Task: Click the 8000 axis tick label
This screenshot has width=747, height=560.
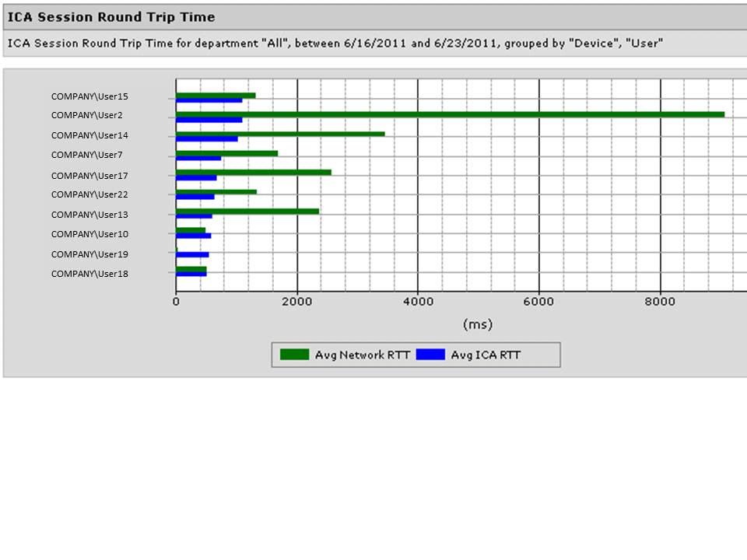Action: click(660, 302)
